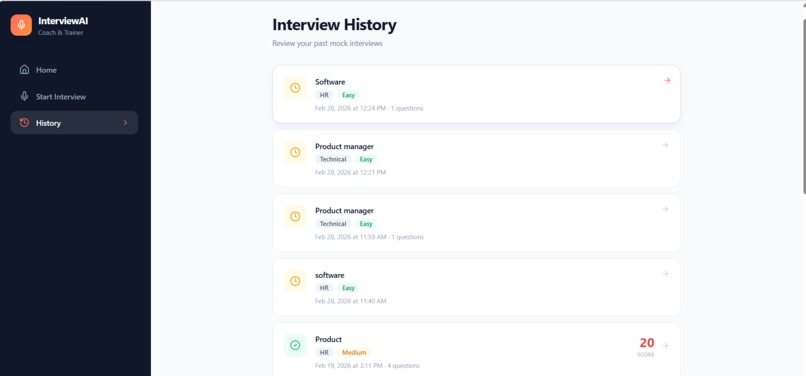
Task: Click HR tag on software 11:40 AM card
Action: (x=324, y=288)
